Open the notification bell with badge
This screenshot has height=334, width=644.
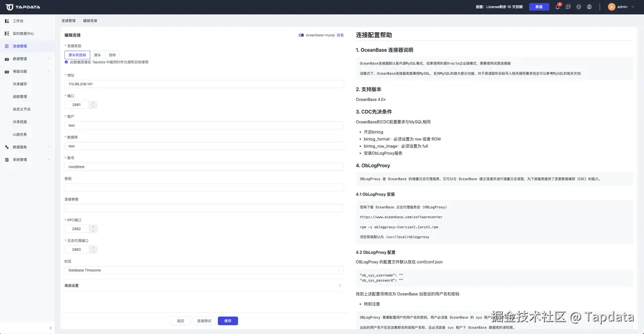pyautogui.click(x=557, y=7)
